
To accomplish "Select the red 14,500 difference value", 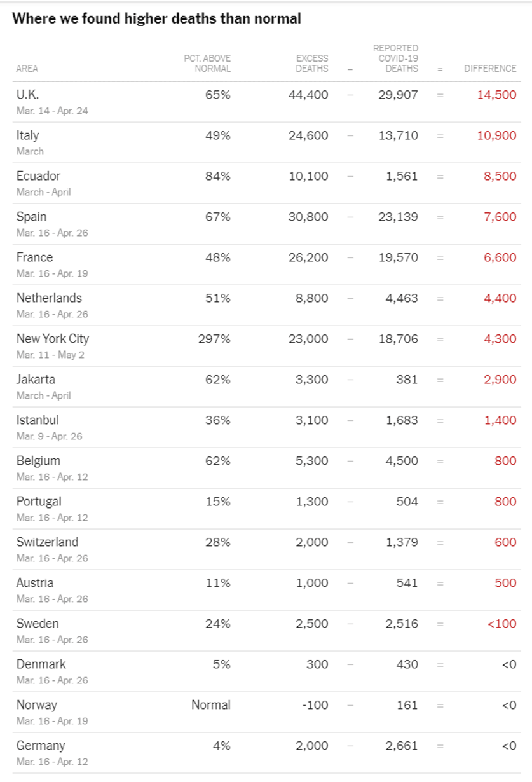I will [x=497, y=95].
